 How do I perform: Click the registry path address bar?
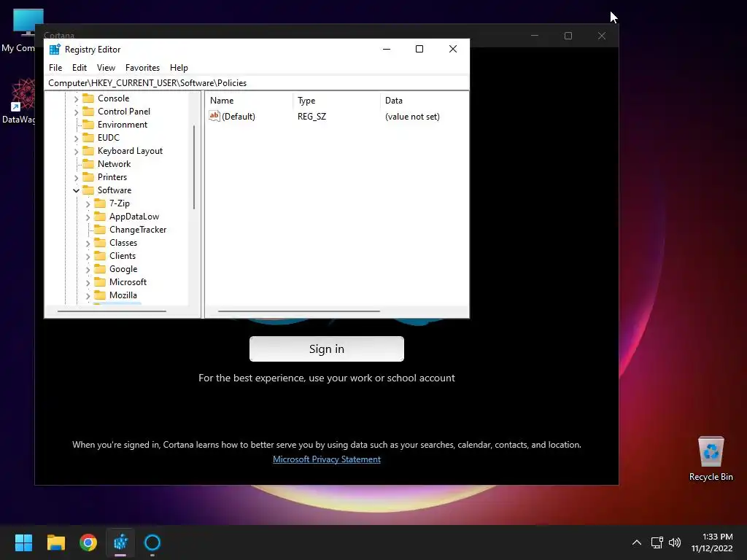[256, 83]
